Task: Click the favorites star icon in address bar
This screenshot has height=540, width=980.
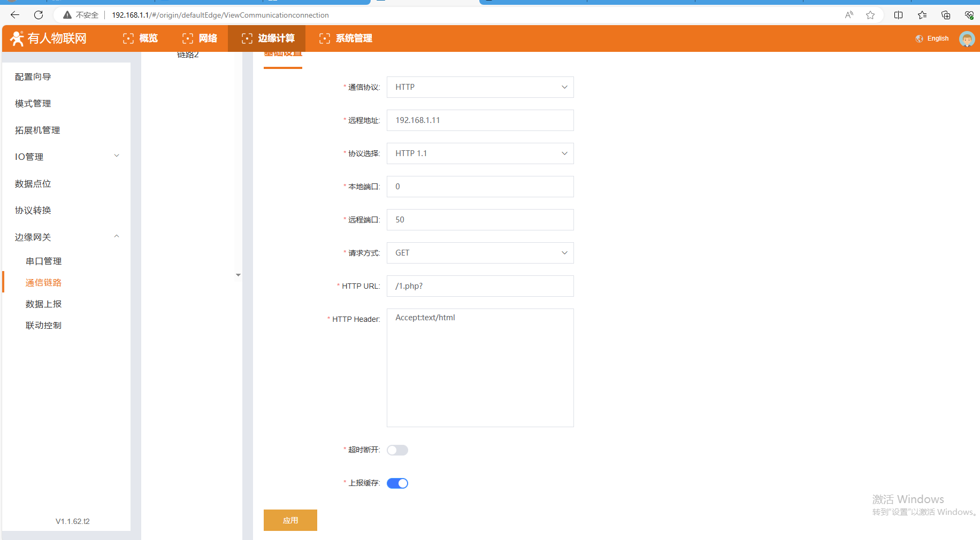Action: coord(870,15)
